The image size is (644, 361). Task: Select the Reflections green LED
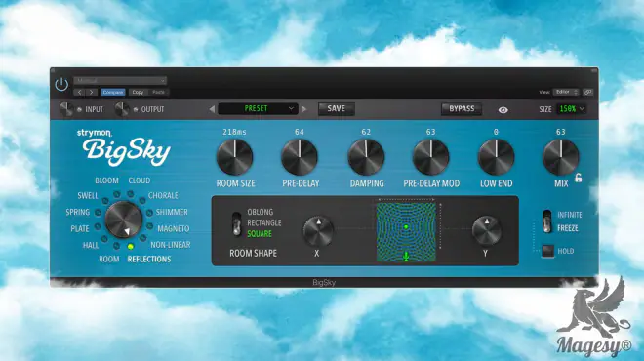[130, 247]
